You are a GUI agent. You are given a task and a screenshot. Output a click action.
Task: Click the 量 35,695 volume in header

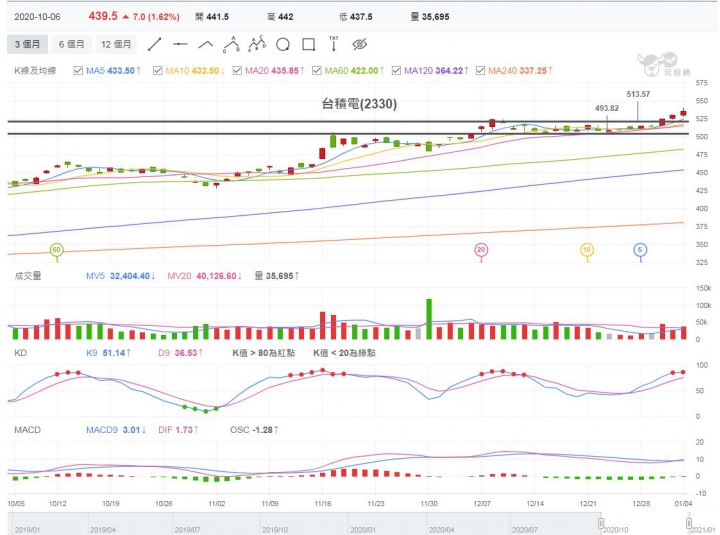[430, 17]
